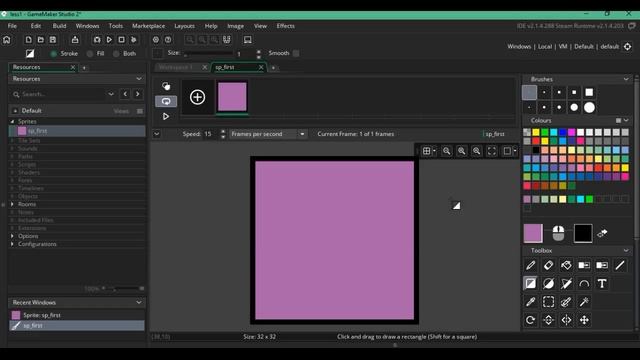The width and height of the screenshot is (640, 360).
Task: Select the Fill radio option
Action: click(x=90, y=53)
